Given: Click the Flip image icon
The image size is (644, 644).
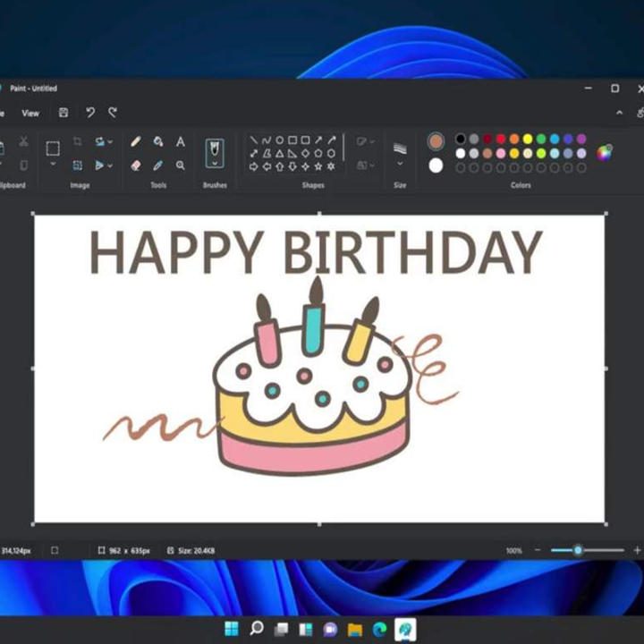Looking at the screenshot, I should 99,165.
